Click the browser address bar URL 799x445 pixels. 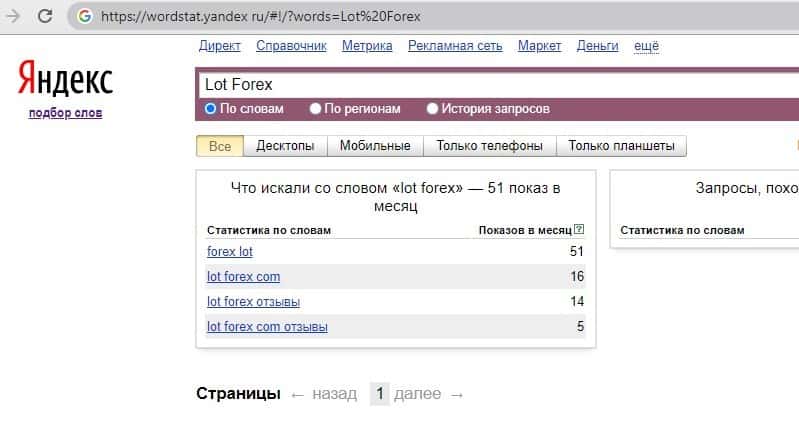click(x=261, y=17)
